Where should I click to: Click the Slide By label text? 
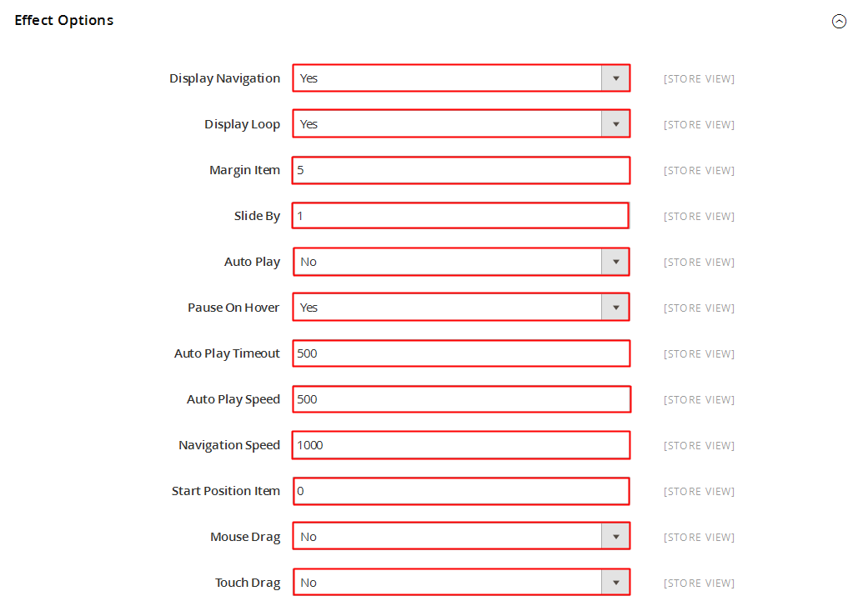tap(257, 216)
